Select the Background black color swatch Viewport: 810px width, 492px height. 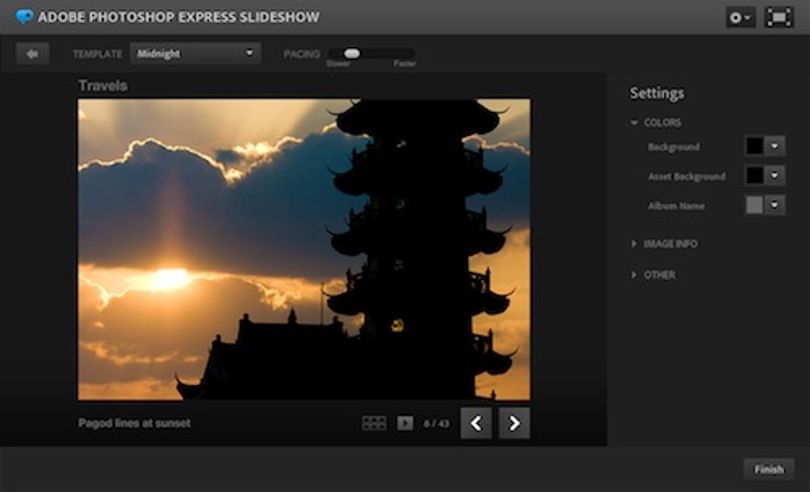point(754,146)
